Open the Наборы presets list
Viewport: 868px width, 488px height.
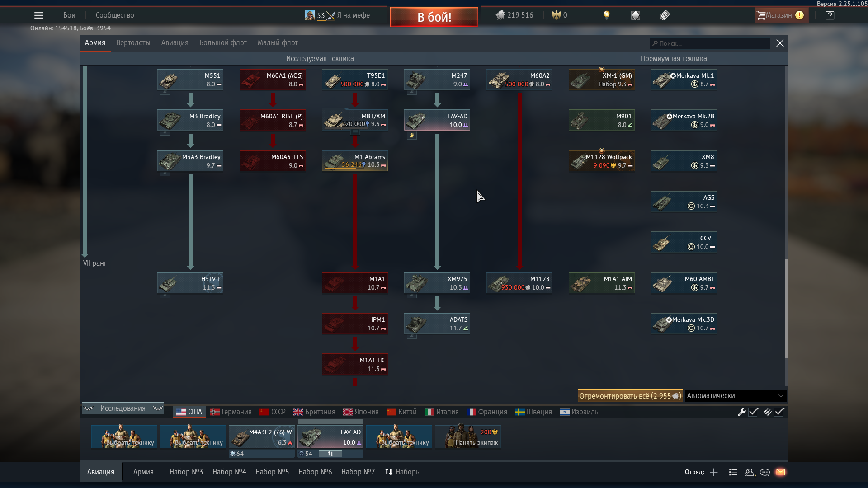click(x=403, y=472)
